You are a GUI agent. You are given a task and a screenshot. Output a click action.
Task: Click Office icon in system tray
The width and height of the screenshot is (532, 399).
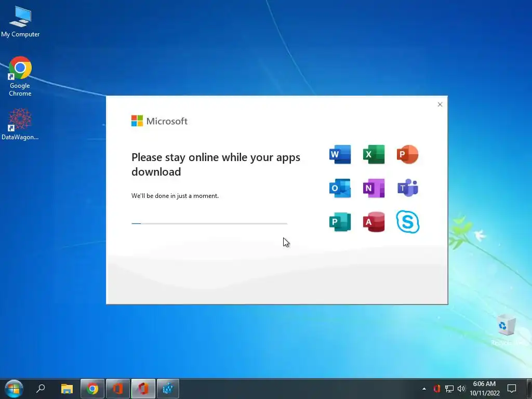436,389
